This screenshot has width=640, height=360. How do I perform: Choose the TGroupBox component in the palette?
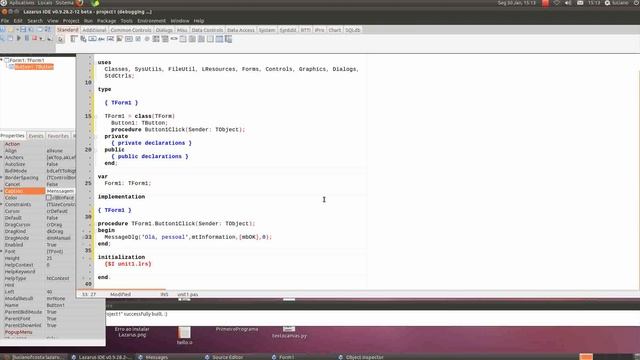[183, 39]
